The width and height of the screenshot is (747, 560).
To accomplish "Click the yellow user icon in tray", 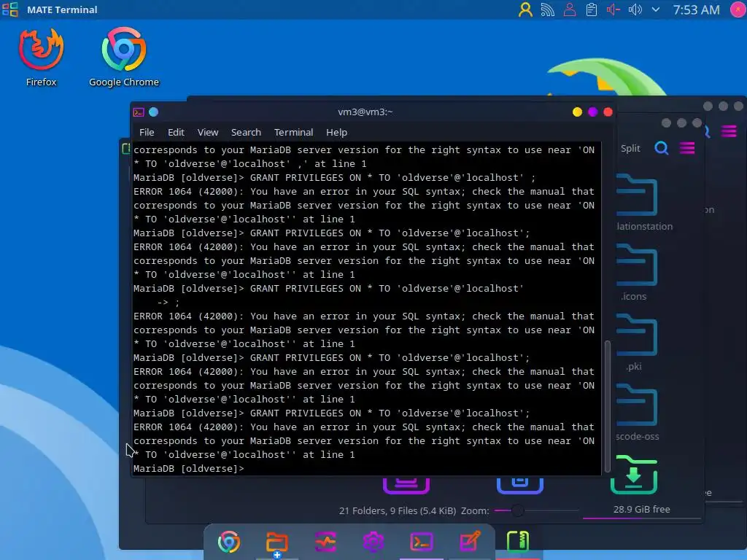I will click(525, 9).
